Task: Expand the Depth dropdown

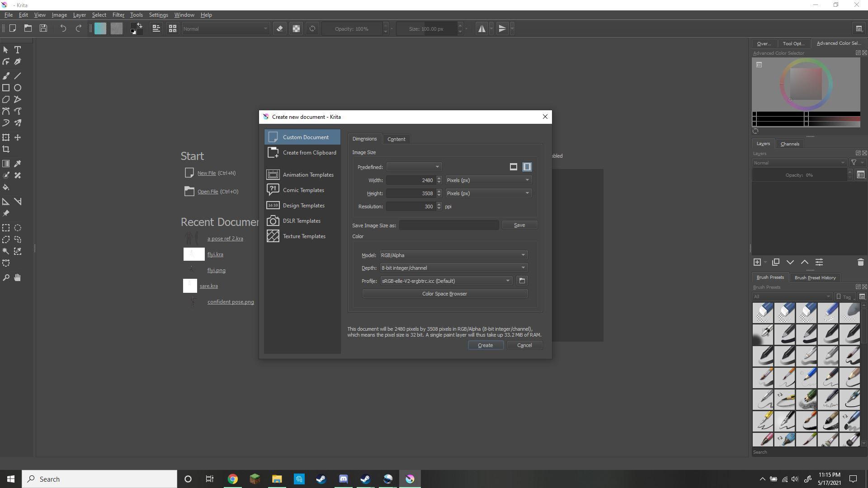Action: [x=452, y=267]
